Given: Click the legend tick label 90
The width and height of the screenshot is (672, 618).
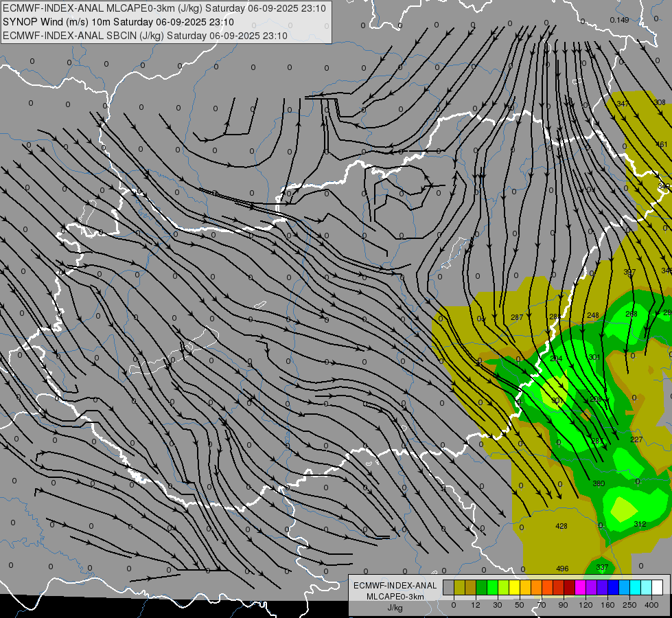Looking at the screenshot, I should click(563, 606).
